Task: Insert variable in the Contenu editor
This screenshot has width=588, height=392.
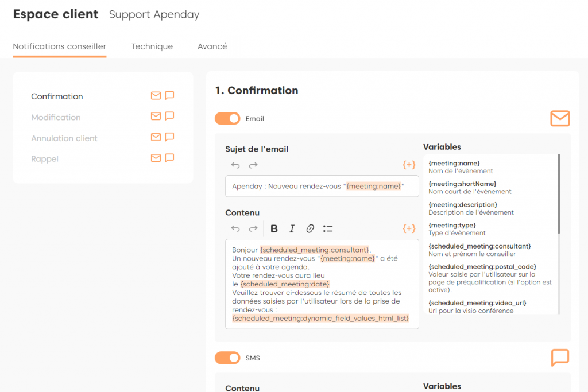Action: [409, 229]
